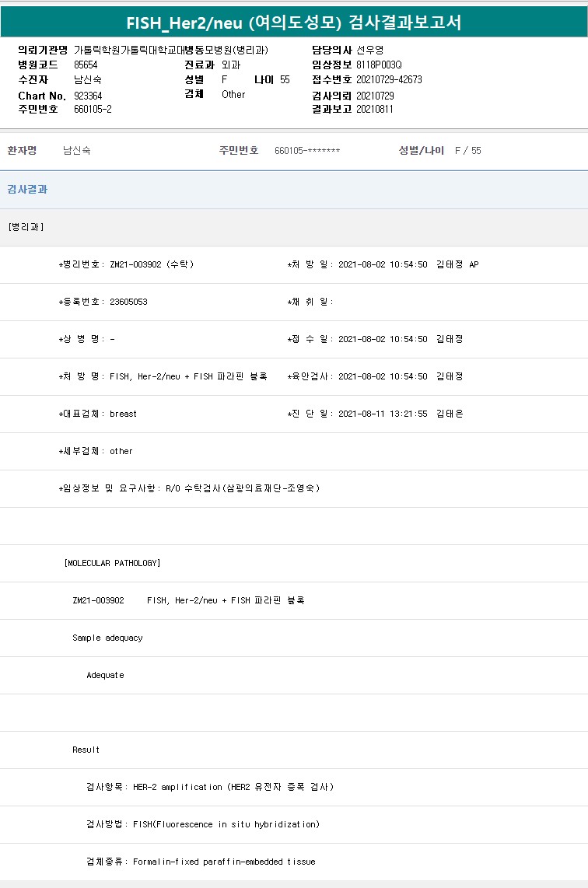Image resolution: width=588 pixels, height=888 pixels.
Task: Select 육안검사 date line with 김태정
Action: click(x=375, y=376)
